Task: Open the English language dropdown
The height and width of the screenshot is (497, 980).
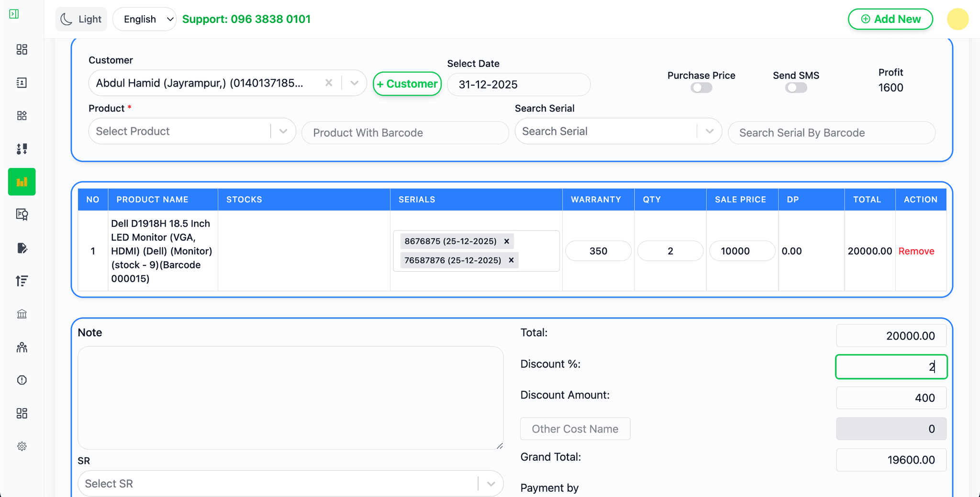Action: pyautogui.click(x=145, y=19)
